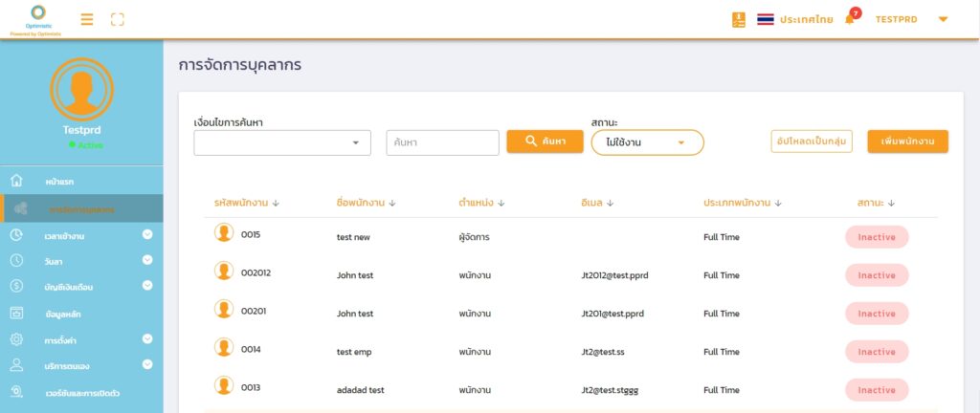The width and height of the screenshot is (980, 413).
Task: Click the อัปโหลดเป็นกลุ่ม bulk upload button
Action: tap(812, 141)
